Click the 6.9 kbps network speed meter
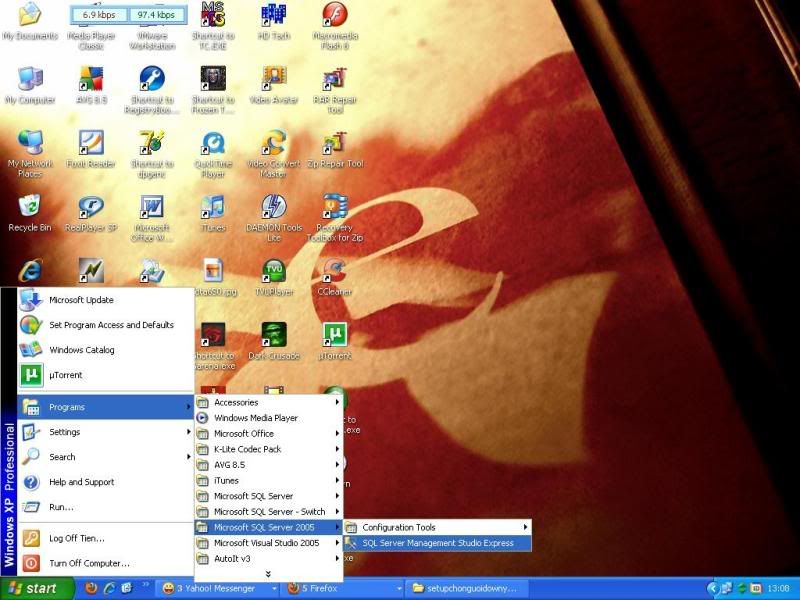The image size is (800, 600). (99, 15)
